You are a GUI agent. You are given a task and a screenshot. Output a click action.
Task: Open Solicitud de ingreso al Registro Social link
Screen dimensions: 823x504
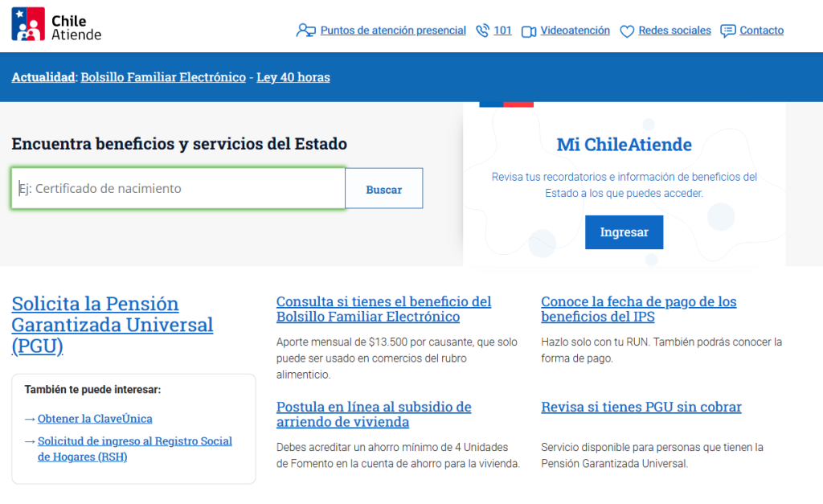pos(135,449)
